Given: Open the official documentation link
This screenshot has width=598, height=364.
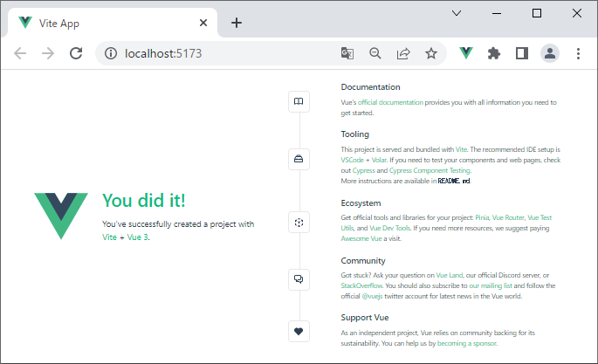Looking at the screenshot, I should [x=390, y=102].
